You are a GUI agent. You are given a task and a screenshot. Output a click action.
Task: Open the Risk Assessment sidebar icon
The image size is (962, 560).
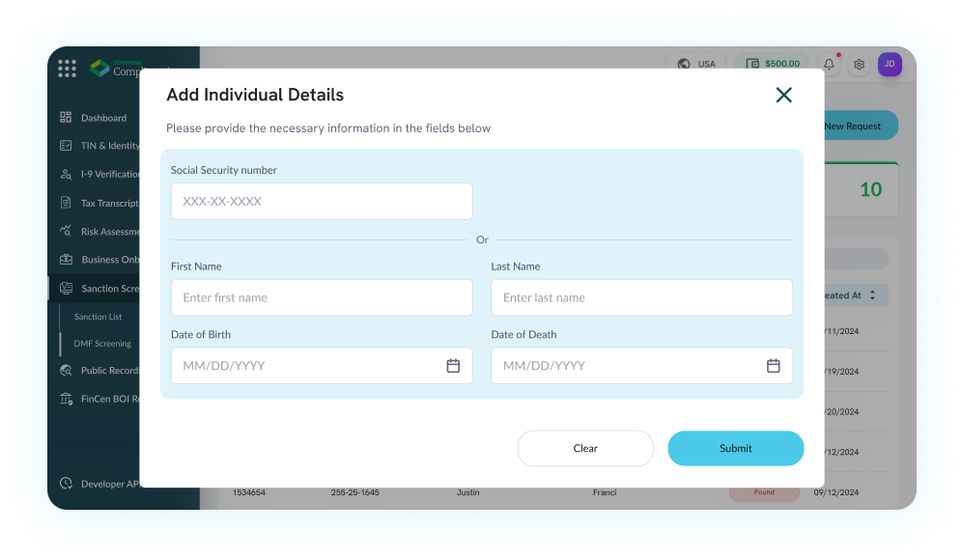point(66,232)
